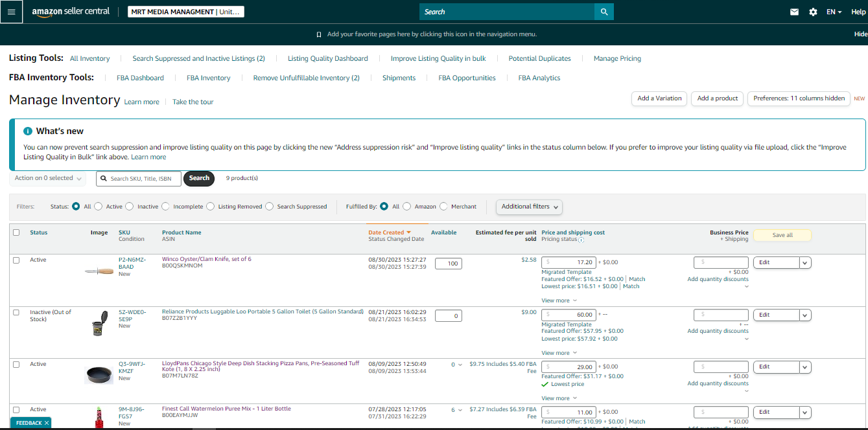868x430 pixels.
Task: Click the What's new info icon
Action: (x=28, y=131)
